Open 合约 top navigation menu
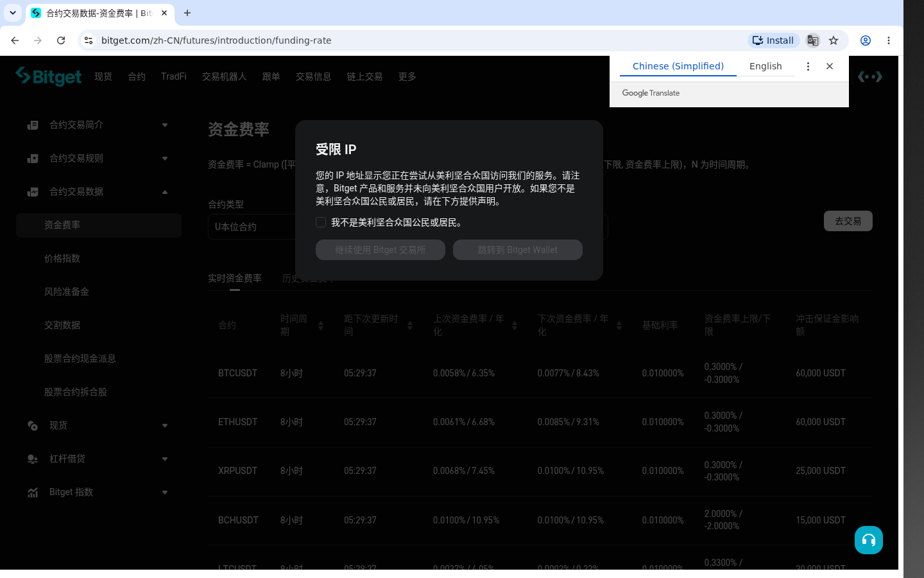Viewport: 924px width, 578px height. 137,76
